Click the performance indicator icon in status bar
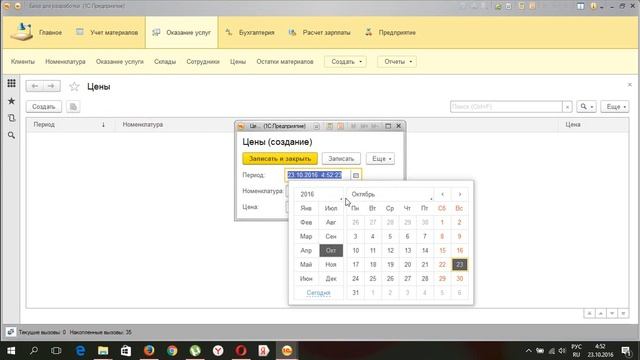Image resolution: width=640 pixels, height=360 pixels. point(11,332)
